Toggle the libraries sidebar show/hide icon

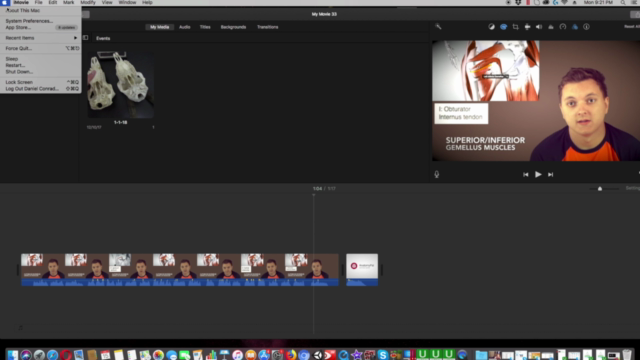point(85,38)
